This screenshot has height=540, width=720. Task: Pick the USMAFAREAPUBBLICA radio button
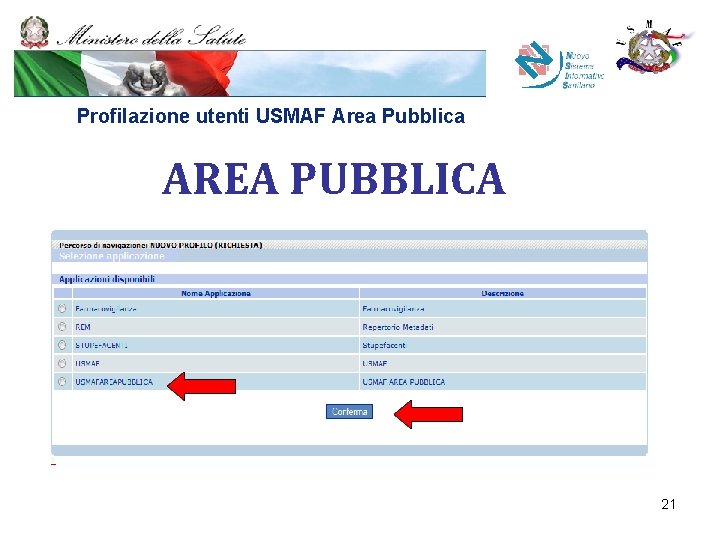tap(62, 382)
